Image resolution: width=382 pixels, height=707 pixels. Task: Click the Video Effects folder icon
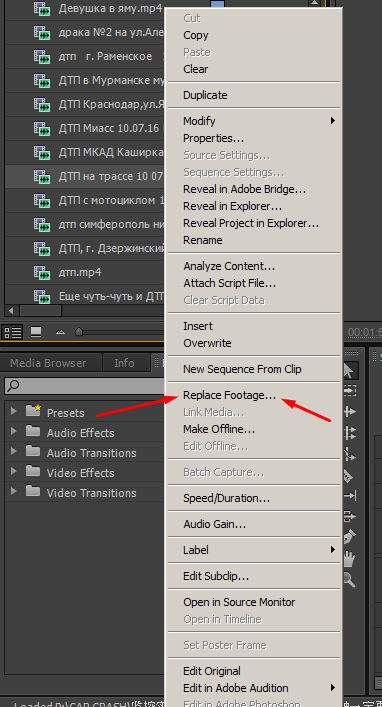(x=33, y=471)
